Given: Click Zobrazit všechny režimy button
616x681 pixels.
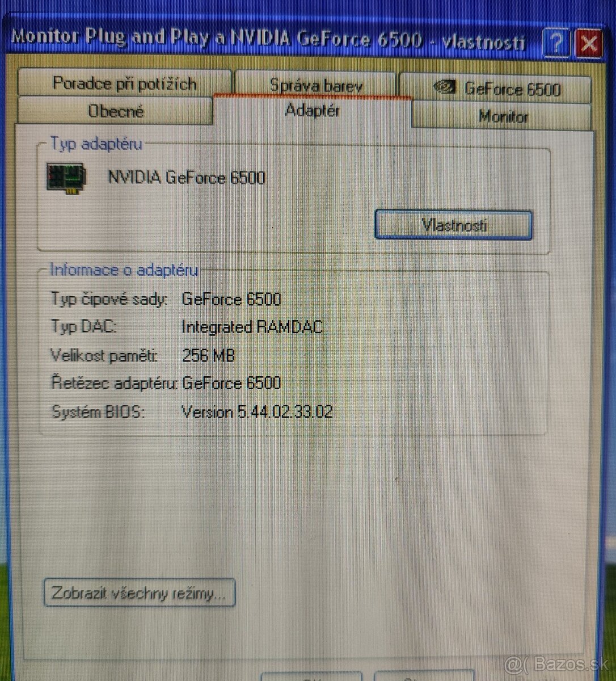Looking at the screenshot, I should [139, 593].
